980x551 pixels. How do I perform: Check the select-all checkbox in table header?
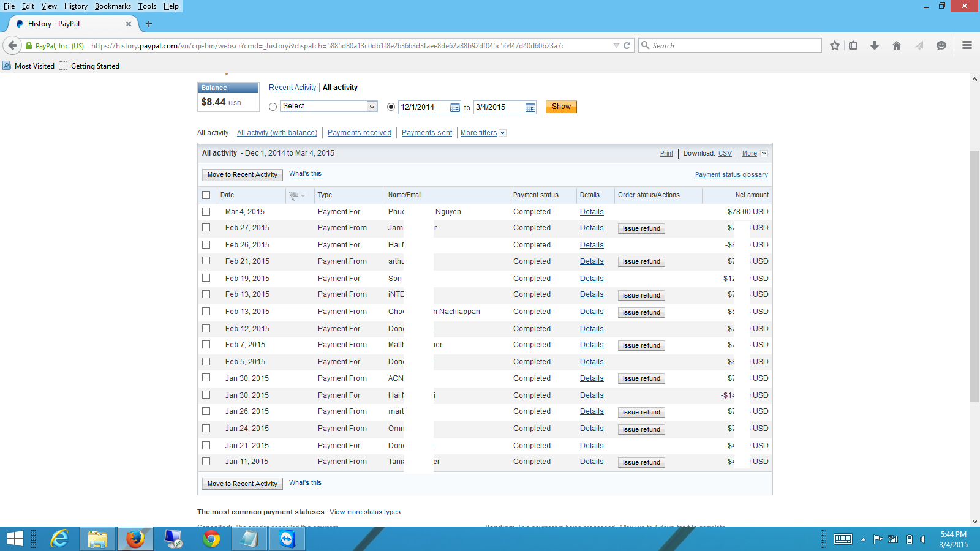tap(206, 195)
